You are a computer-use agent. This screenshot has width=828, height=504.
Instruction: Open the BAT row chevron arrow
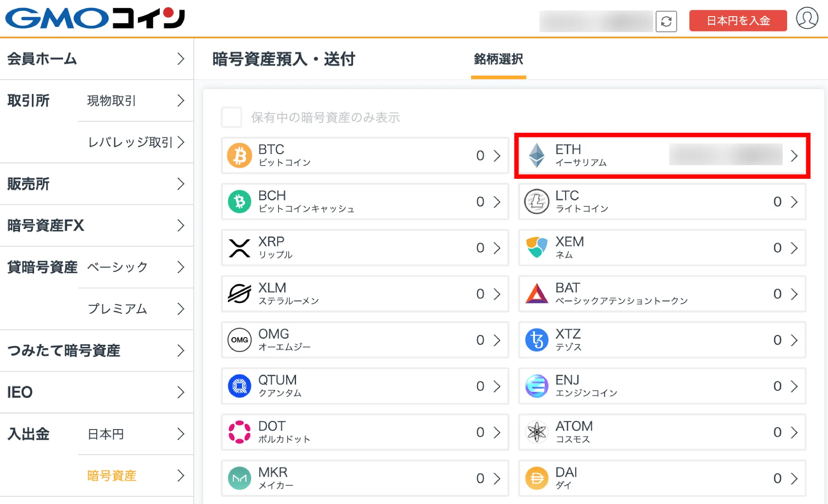[x=794, y=294]
